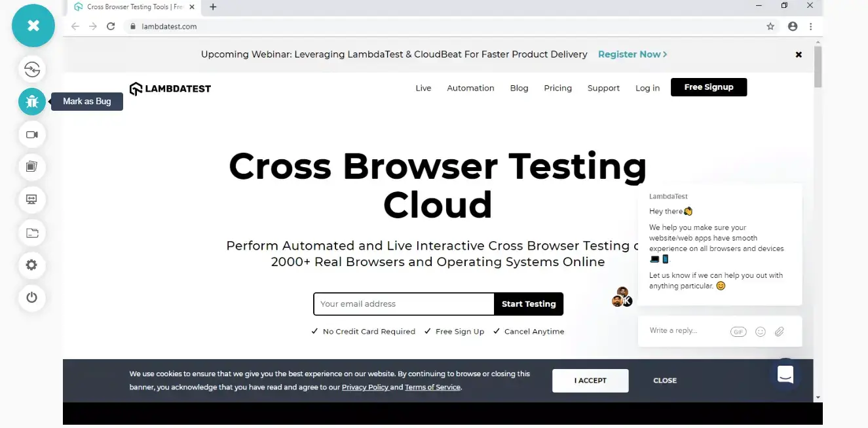Image resolution: width=868 pixels, height=428 pixels.
Task: Open the Automation menu item
Action: 470,88
